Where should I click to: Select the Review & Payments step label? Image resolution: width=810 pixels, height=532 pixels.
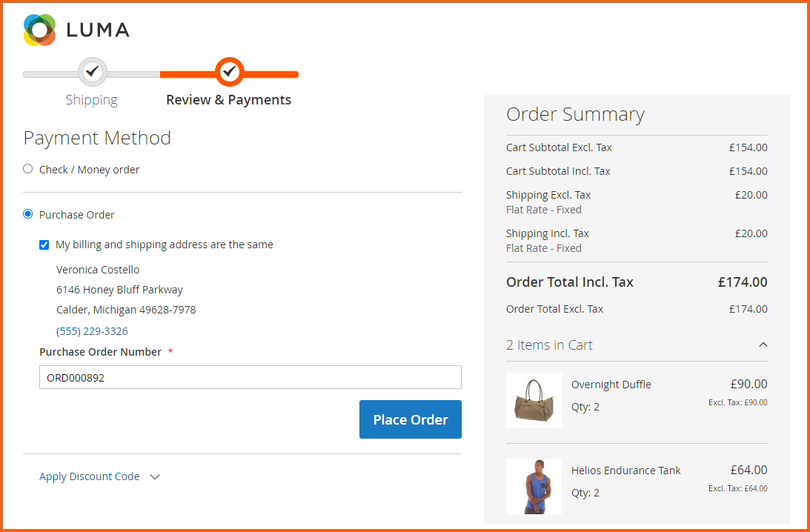[x=228, y=100]
